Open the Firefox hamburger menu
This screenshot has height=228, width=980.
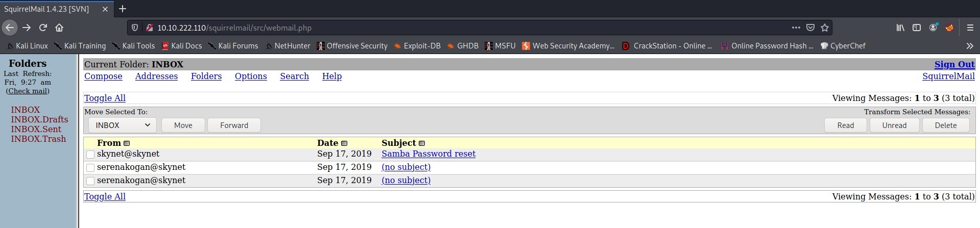pyautogui.click(x=970, y=28)
